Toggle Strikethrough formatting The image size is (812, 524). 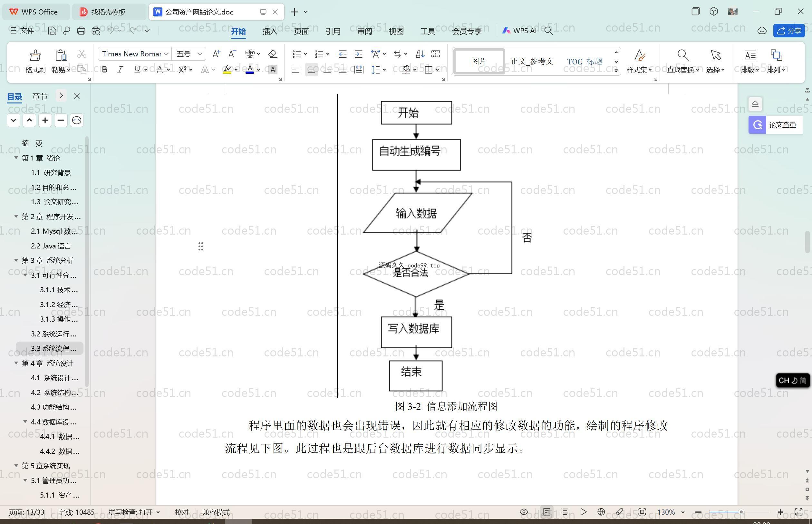[x=159, y=70]
